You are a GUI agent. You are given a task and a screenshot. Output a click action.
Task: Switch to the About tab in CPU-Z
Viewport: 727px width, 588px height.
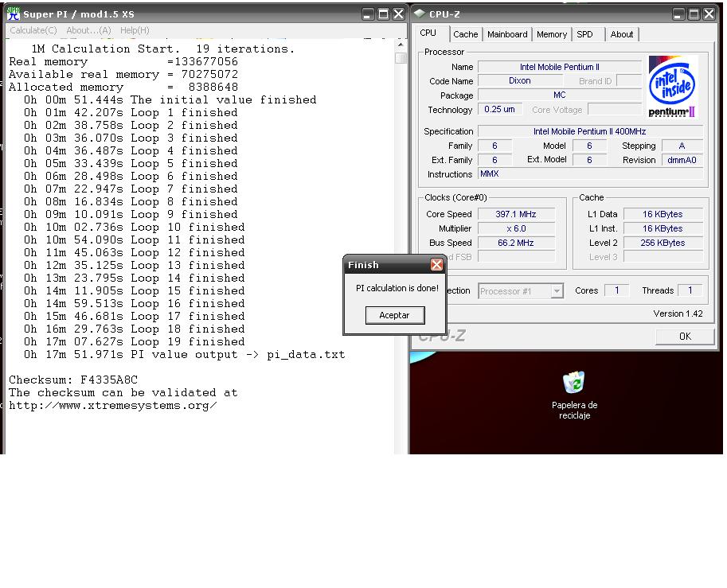click(x=621, y=34)
